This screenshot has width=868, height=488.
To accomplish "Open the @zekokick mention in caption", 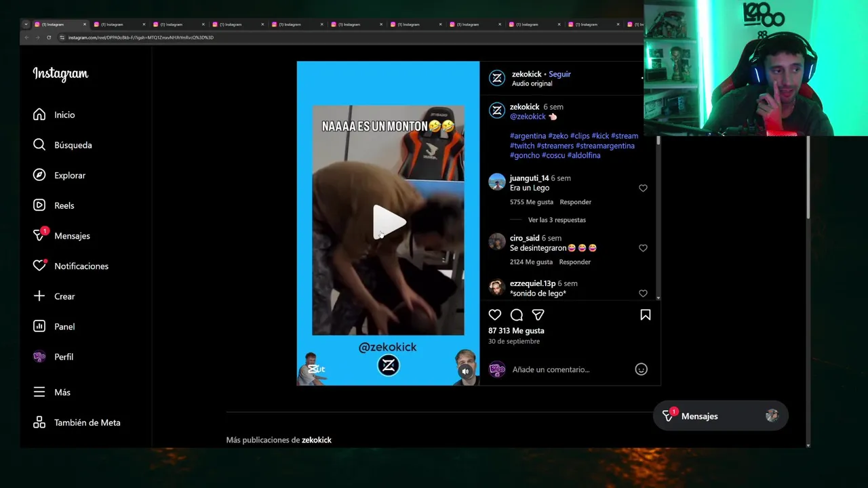I will [x=528, y=117].
